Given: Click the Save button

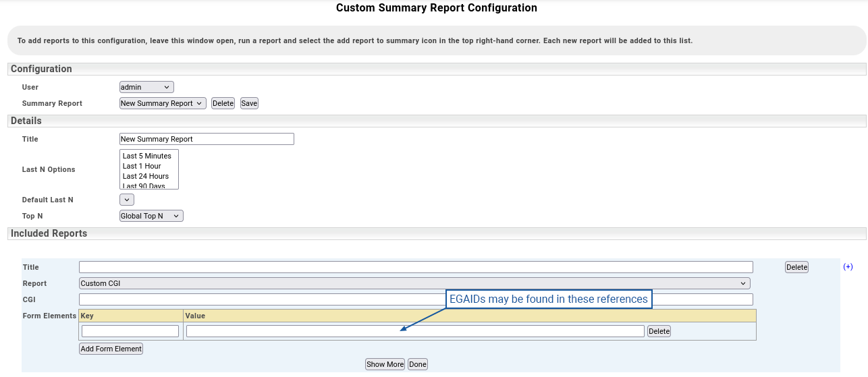Looking at the screenshot, I should (249, 103).
